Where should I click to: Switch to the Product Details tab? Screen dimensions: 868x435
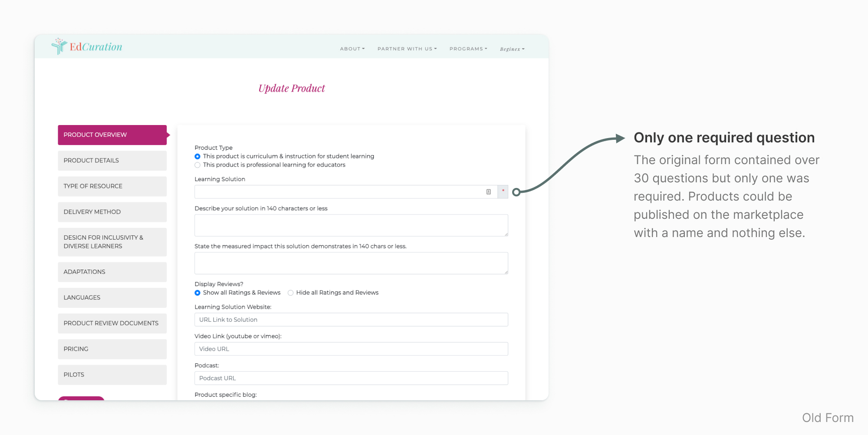point(112,161)
